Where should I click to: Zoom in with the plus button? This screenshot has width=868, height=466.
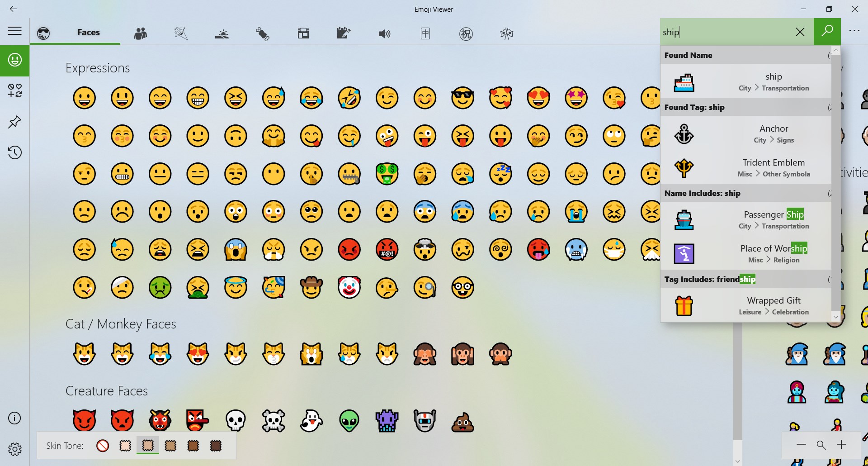point(841,445)
